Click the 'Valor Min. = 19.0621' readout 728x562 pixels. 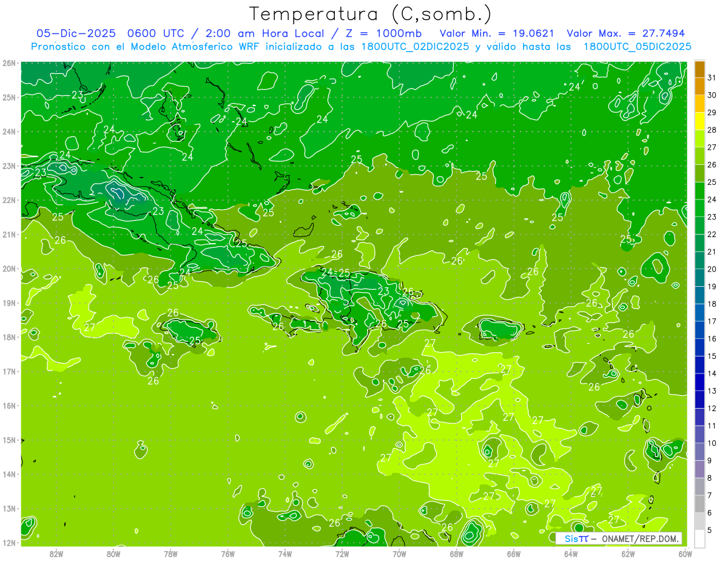(497, 33)
